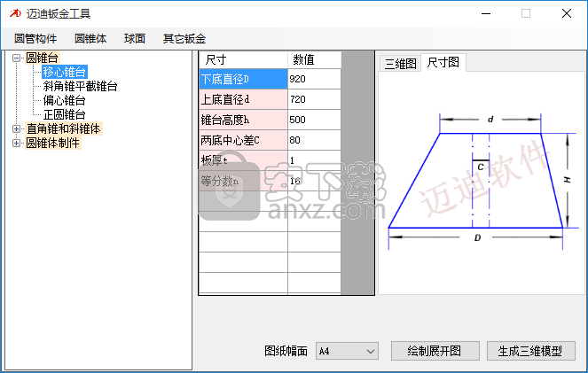
Task: Select 正圆锥台 in the tree
Action: [64, 114]
